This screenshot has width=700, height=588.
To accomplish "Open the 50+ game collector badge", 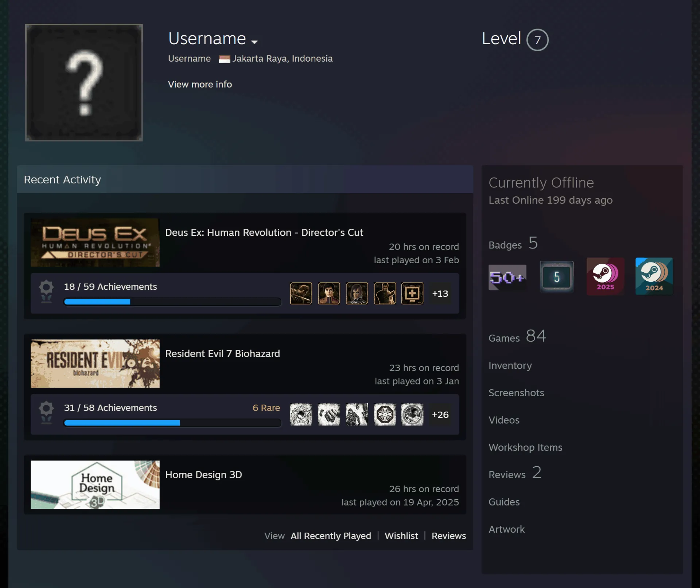I will (x=507, y=277).
